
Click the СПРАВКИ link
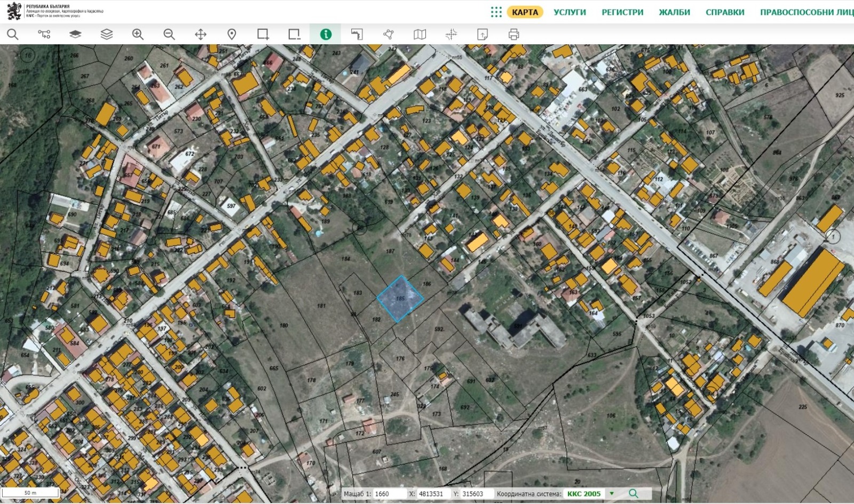[x=725, y=12]
